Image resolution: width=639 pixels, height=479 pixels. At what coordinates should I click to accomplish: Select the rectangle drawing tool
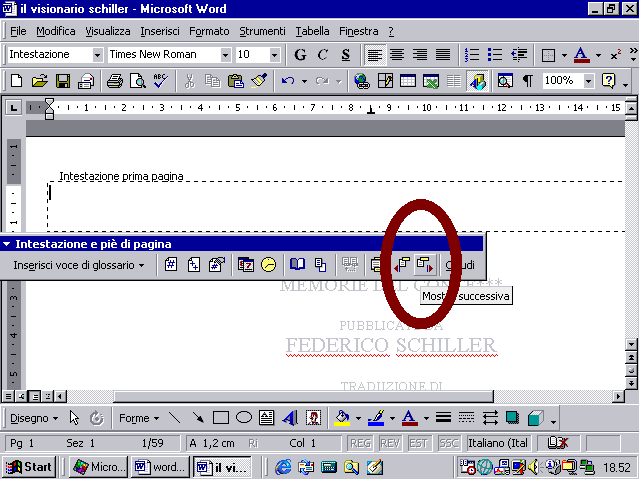221,418
